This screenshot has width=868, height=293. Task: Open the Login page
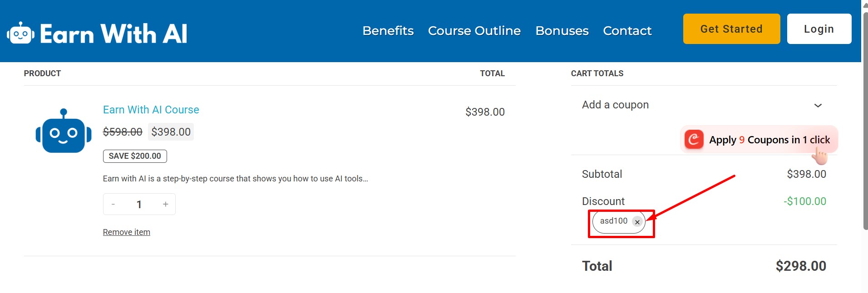point(819,29)
